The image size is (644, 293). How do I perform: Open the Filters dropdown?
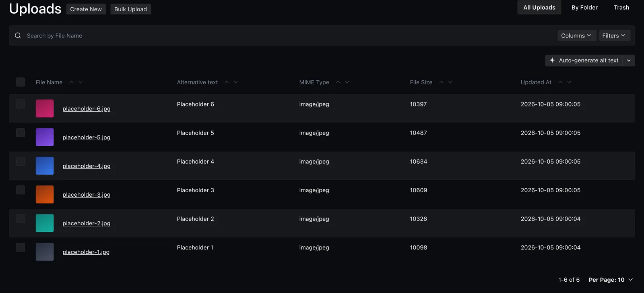pyautogui.click(x=614, y=35)
